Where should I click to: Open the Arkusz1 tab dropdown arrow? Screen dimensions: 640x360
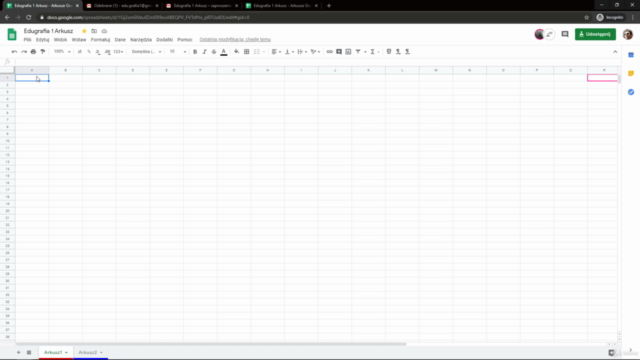[x=66, y=352]
